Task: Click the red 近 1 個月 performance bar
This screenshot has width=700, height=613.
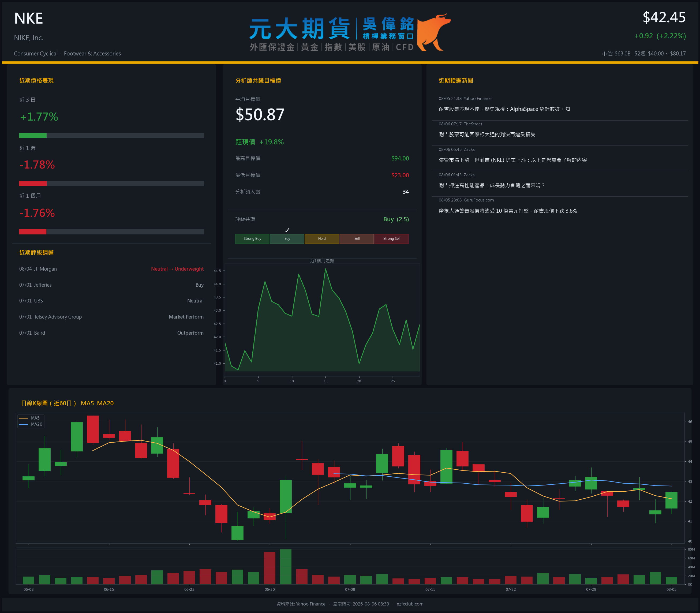Action: (33, 231)
